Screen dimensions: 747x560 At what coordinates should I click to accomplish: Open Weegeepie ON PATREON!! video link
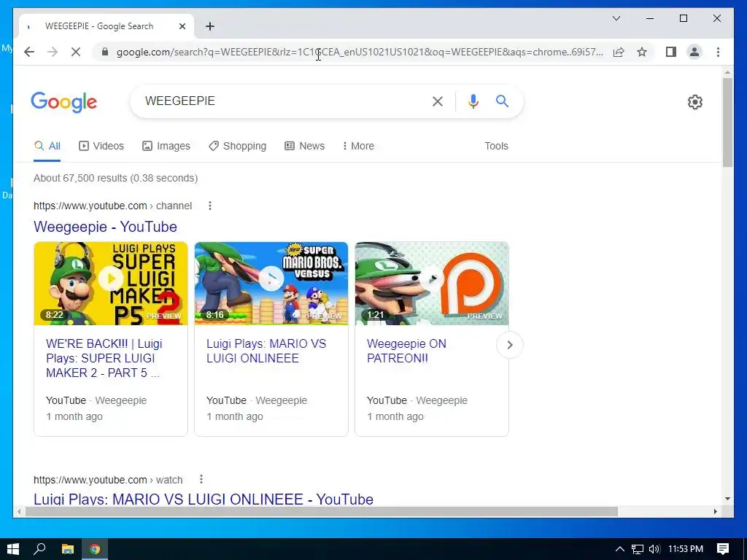(x=406, y=351)
